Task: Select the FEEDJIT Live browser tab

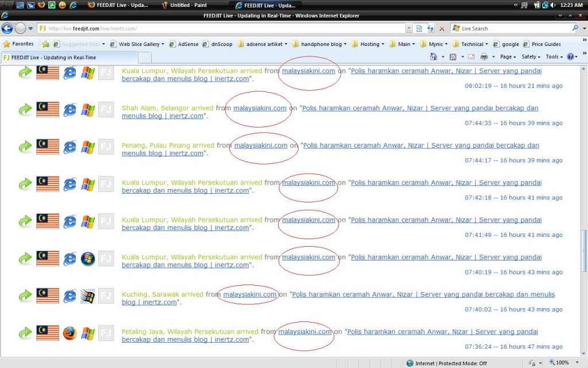Action: click(69, 57)
